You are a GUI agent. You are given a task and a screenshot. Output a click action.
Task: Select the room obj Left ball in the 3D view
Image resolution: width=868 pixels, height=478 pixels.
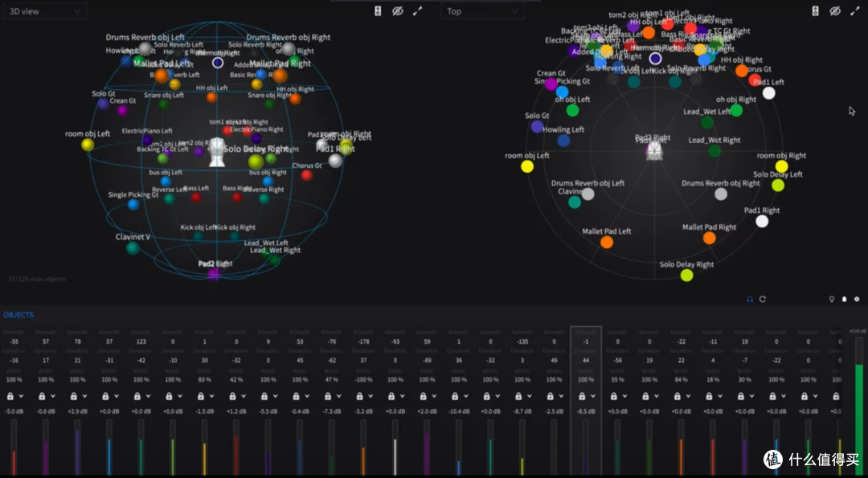[88, 145]
